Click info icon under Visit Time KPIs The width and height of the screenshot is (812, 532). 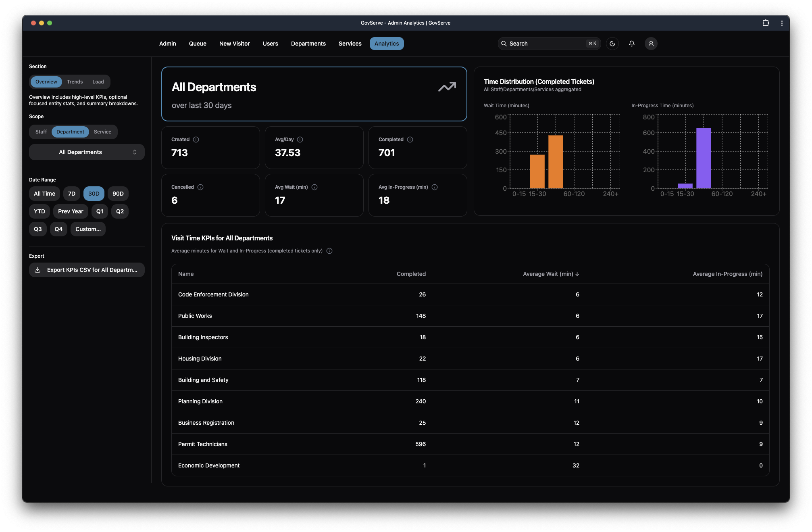(329, 251)
